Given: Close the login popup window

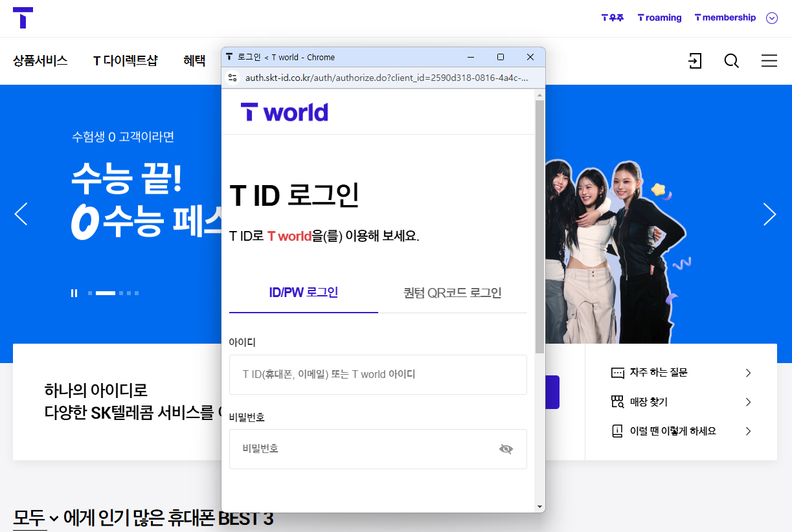Looking at the screenshot, I should [530, 57].
